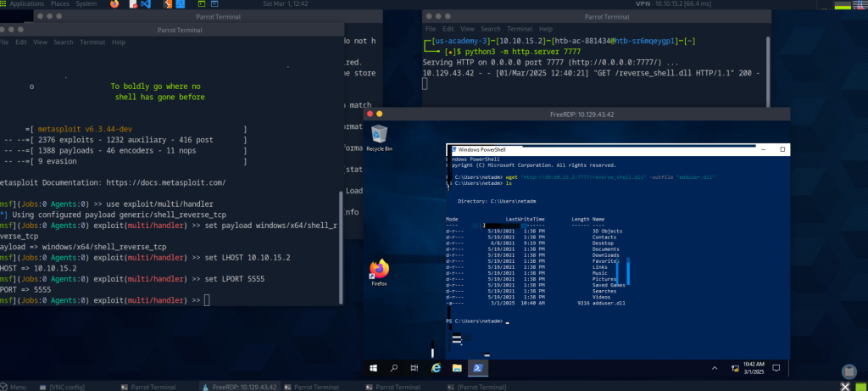Open the orange lightning launcher in top panel
This screenshot has height=391, width=868.
coord(169,4)
